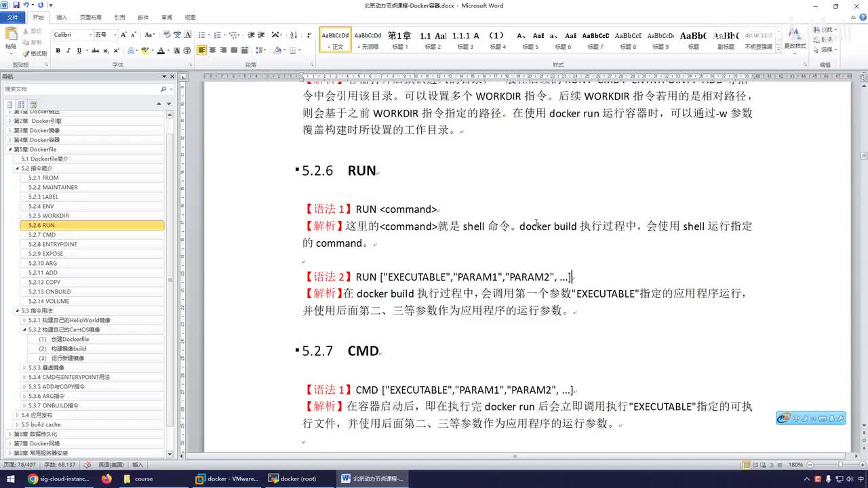Viewport: 868px width, 488px height.
Task: Toggle left alignment button in paragraph group
Action: (x=202, y=50)
